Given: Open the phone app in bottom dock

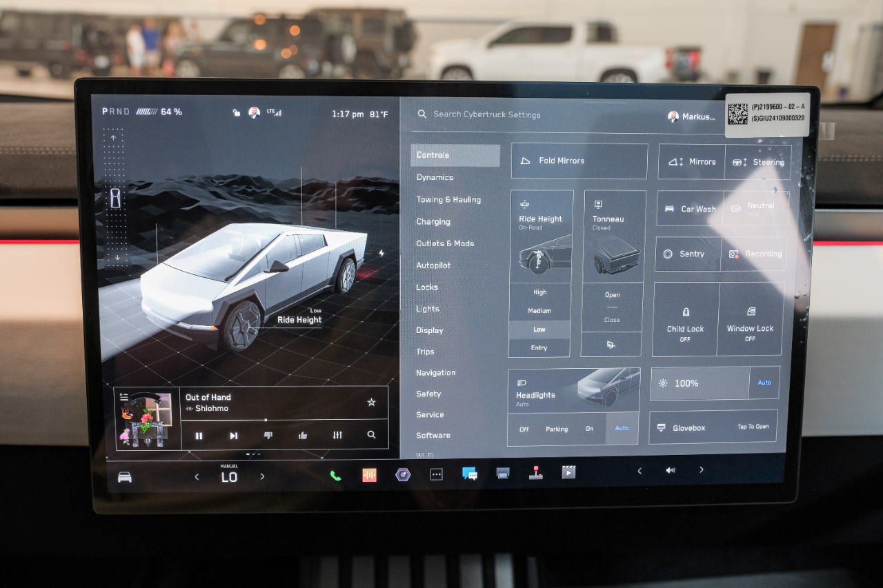Looking at the screenshot, I should click(335, 475).
